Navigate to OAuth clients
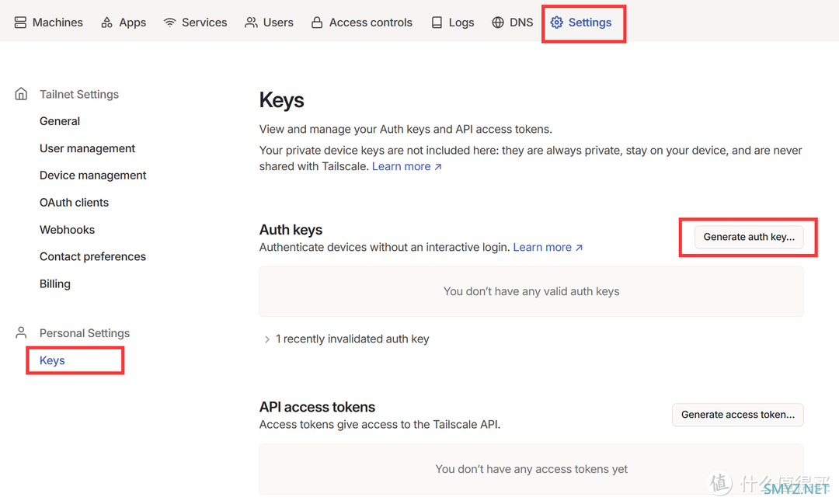 pyautogui.click(x=74, y=203)
